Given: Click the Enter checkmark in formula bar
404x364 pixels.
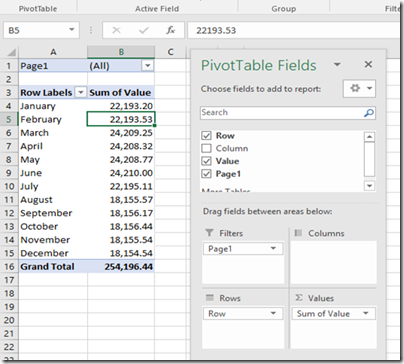Looking at the screenshot, I should (144, 31).
